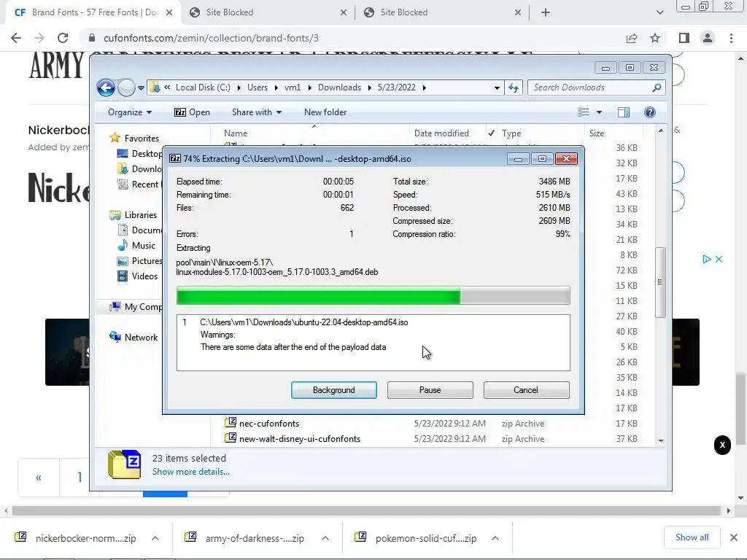Click scroll down arrow in file list
This screenshot has height=560, width=747.
click(661, 440)
